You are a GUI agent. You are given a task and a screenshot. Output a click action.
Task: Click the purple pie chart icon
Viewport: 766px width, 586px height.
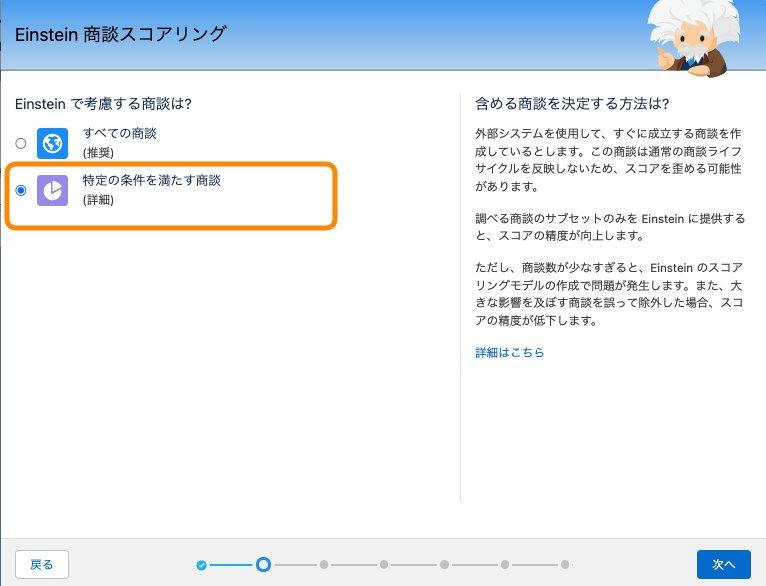coord(52,190)
